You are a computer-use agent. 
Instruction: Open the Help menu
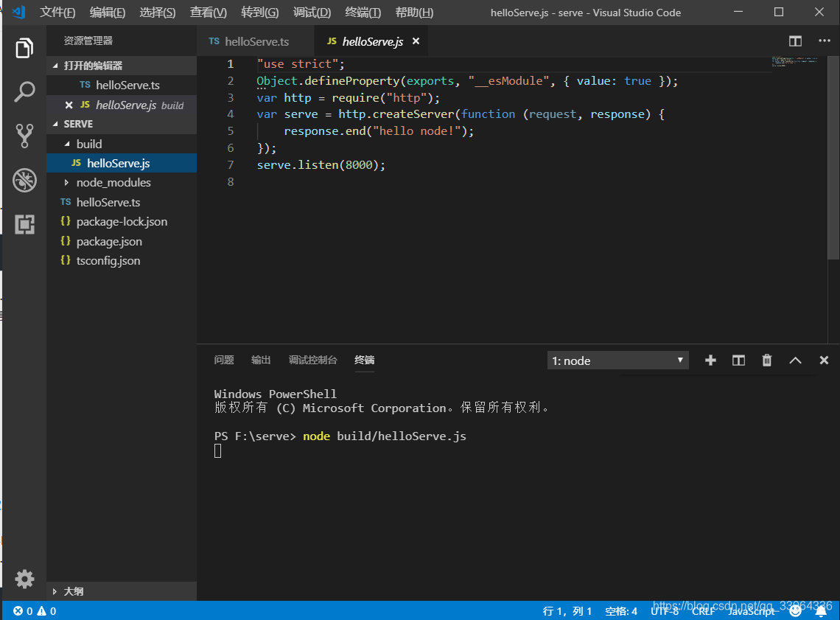(414, 13)
